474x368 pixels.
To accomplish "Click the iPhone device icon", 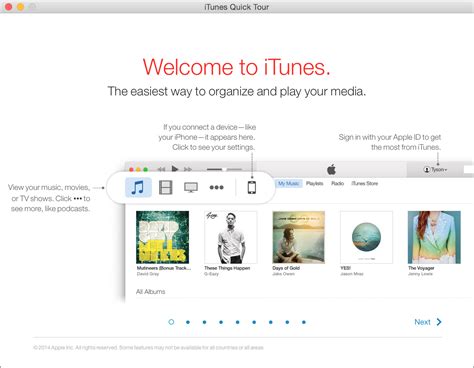I will click(252, 187).
